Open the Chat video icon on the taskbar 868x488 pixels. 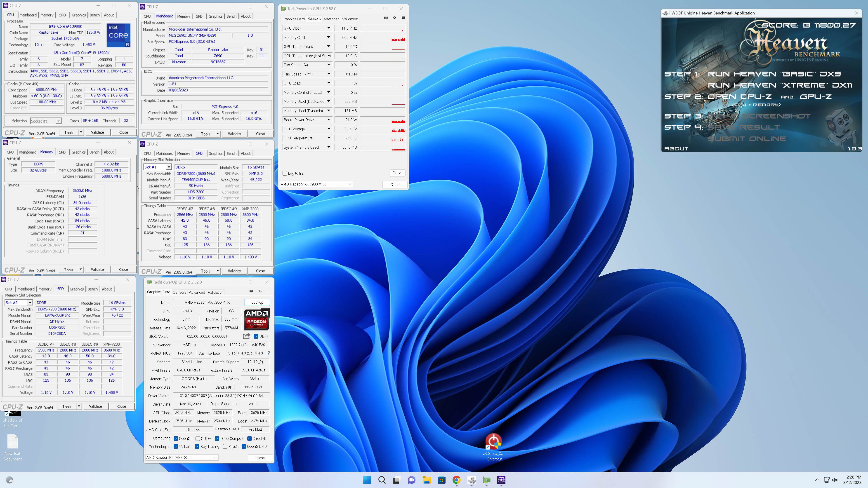pos(411,480)
